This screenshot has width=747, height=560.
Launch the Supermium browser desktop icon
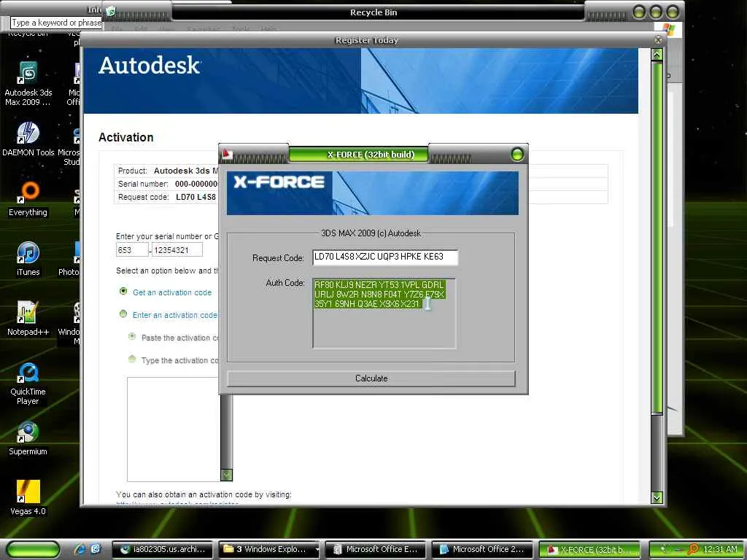click(x=28, y=438)
